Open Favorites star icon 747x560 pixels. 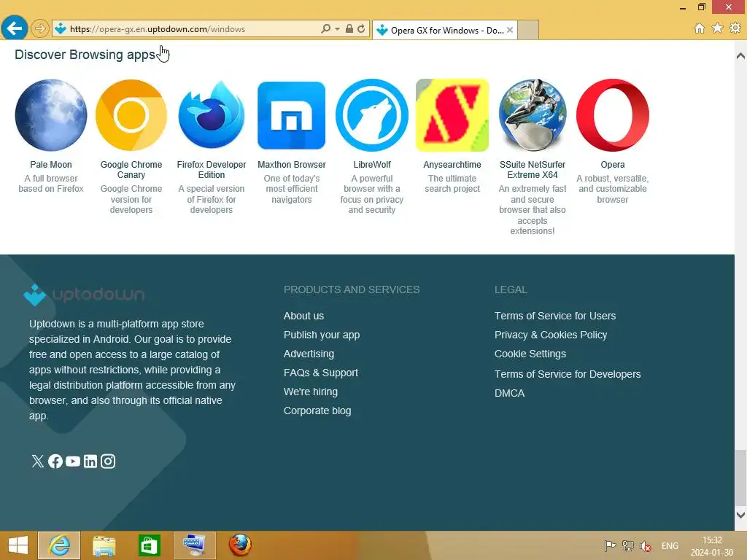[x=718, y=28]
